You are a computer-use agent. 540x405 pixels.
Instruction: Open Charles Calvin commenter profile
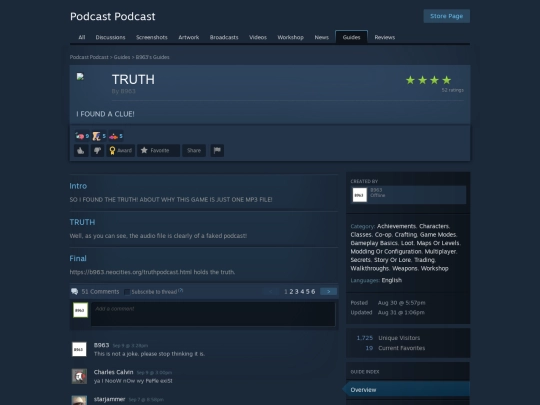tap(113, 372)
